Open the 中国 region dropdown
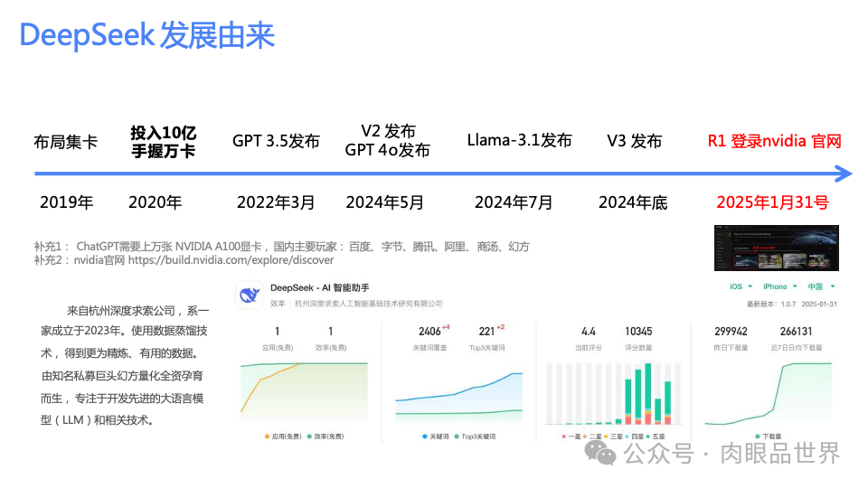The image size is (868, 488). pyautogui.click(x=821, y=286)
